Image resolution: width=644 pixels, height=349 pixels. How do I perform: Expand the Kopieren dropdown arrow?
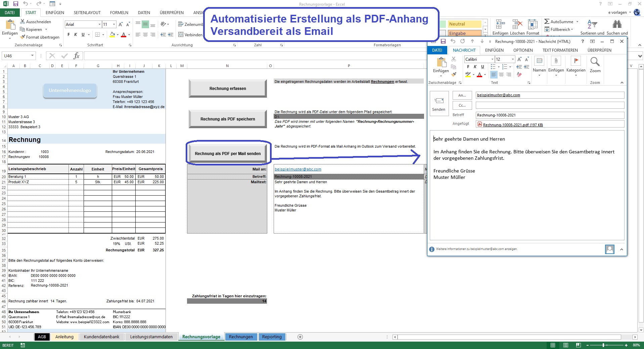click(x=46, y=30)
